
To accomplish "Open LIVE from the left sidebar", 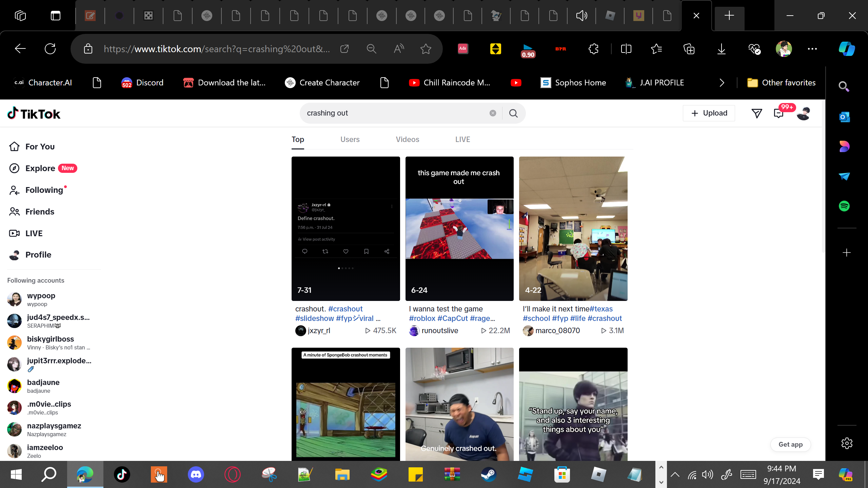I will pyautogui.click(x=34, y=233).
